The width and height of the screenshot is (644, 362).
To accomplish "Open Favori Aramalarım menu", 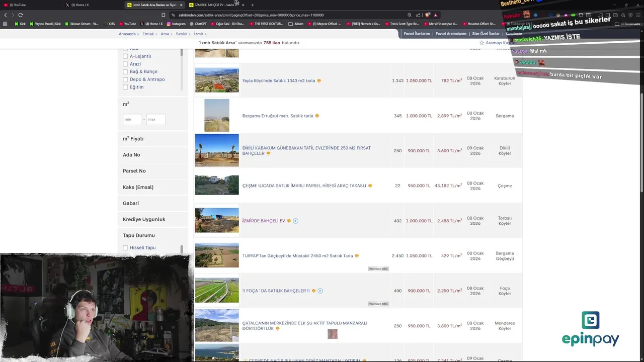I will (x=451, y=34).
